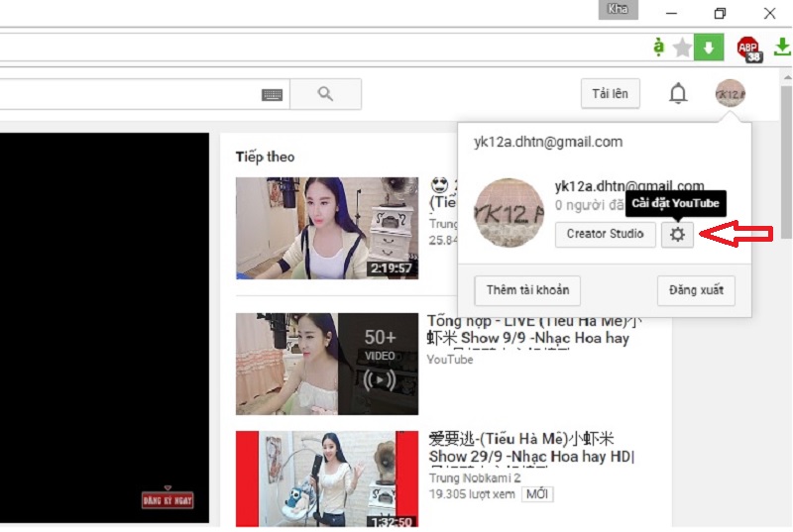
Task: Click Thêm tài khoản button
Action: tap(527, 290)
